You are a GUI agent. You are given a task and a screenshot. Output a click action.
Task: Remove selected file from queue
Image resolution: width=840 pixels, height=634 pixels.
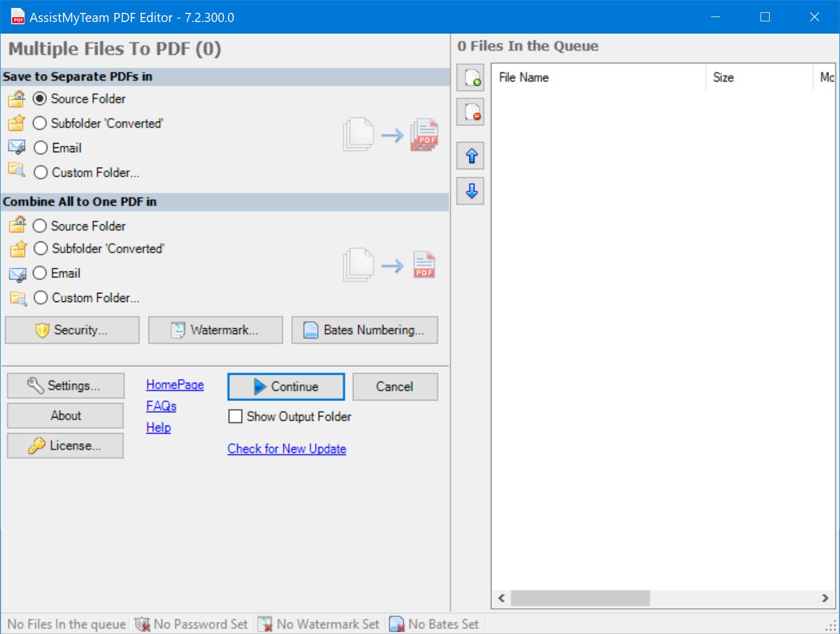(x=470, y=112)
